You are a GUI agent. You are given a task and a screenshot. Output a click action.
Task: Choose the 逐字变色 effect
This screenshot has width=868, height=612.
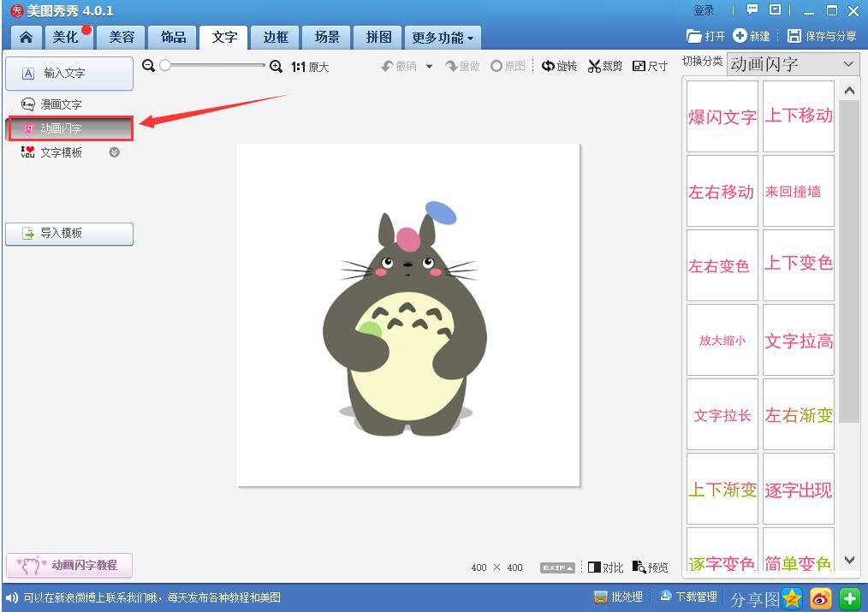pos(722,550)
